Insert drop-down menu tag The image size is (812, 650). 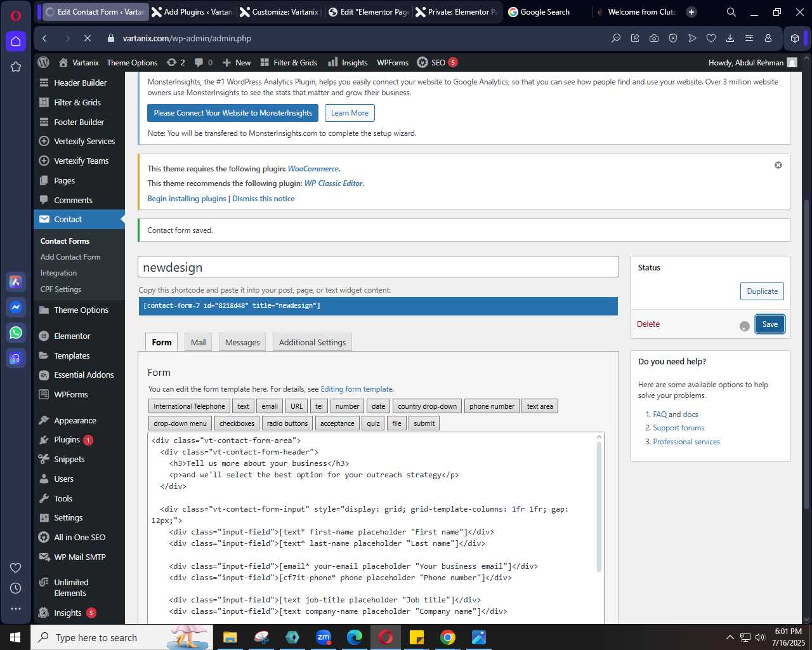tap(180, 423)
